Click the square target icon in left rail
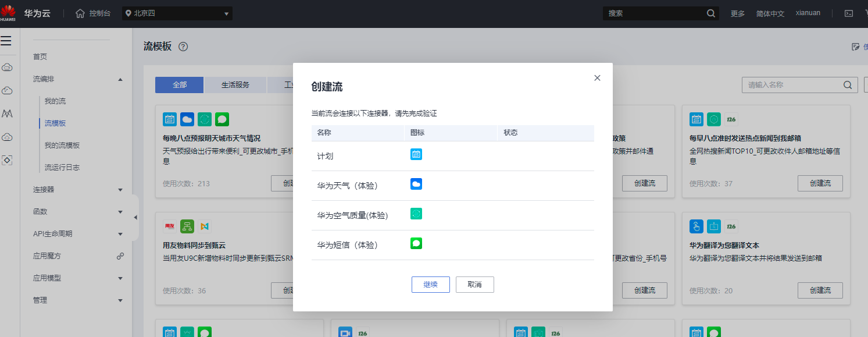Screen dimensions: 868x337 pyautogui.click(x=8, y=159)
